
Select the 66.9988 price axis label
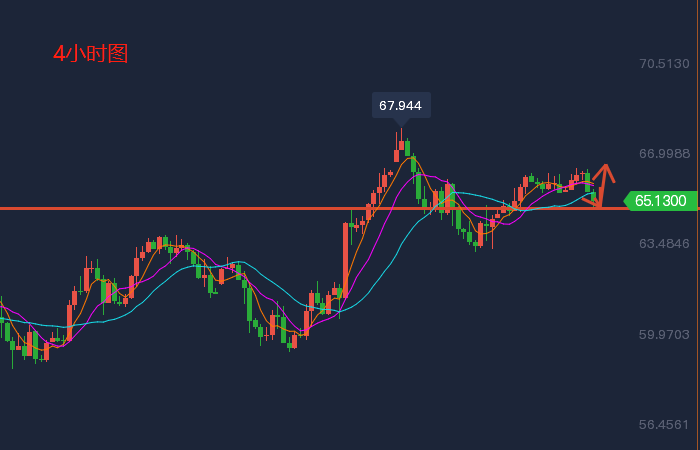pyautogui.click(x=664, y=154)
